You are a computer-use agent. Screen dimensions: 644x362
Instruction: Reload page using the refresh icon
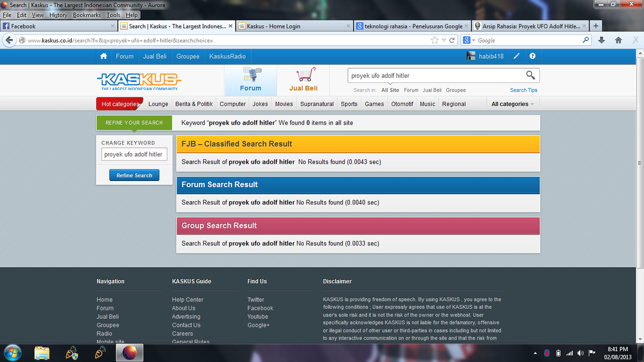point(452,40)
